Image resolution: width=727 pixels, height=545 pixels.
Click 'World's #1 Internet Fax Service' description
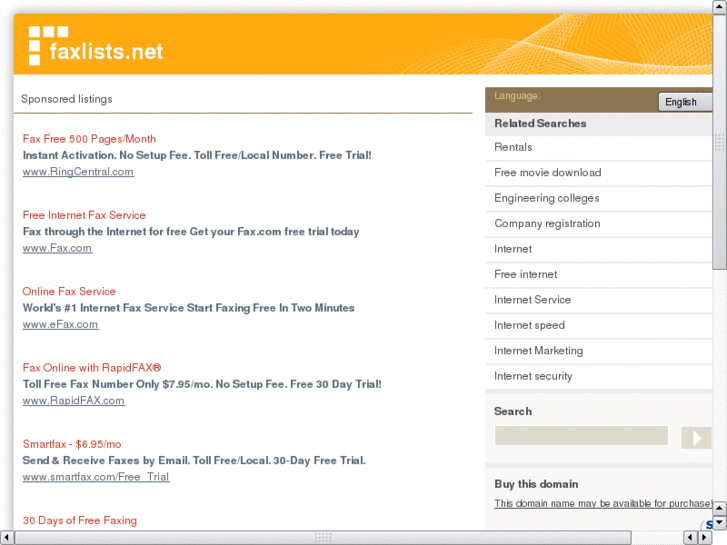189,308
